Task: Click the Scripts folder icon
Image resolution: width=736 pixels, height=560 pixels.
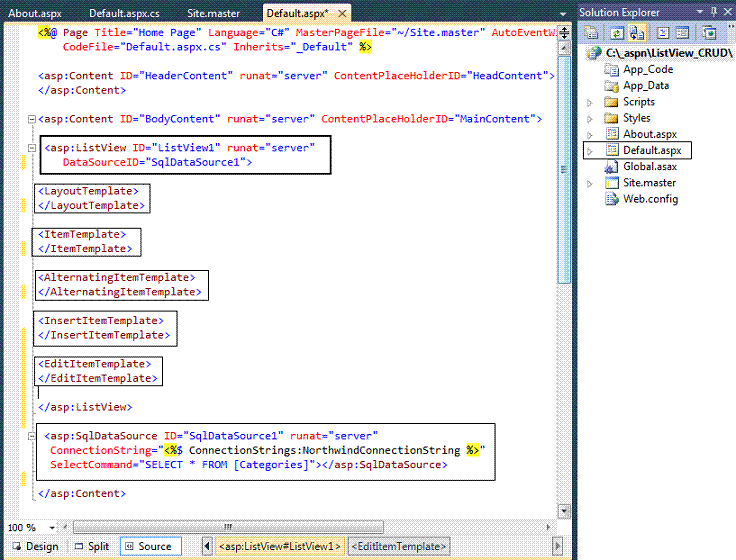Action: pos(611,102)
